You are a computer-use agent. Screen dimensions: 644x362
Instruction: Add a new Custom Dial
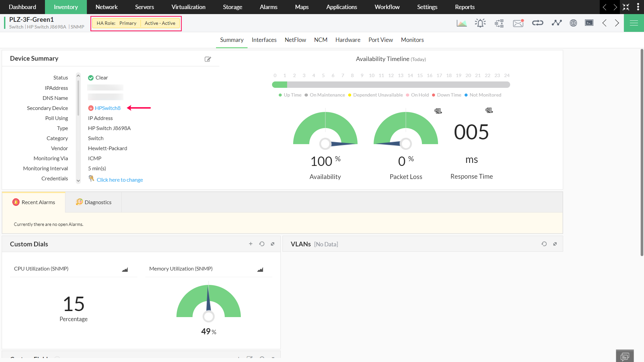point(251,244)
